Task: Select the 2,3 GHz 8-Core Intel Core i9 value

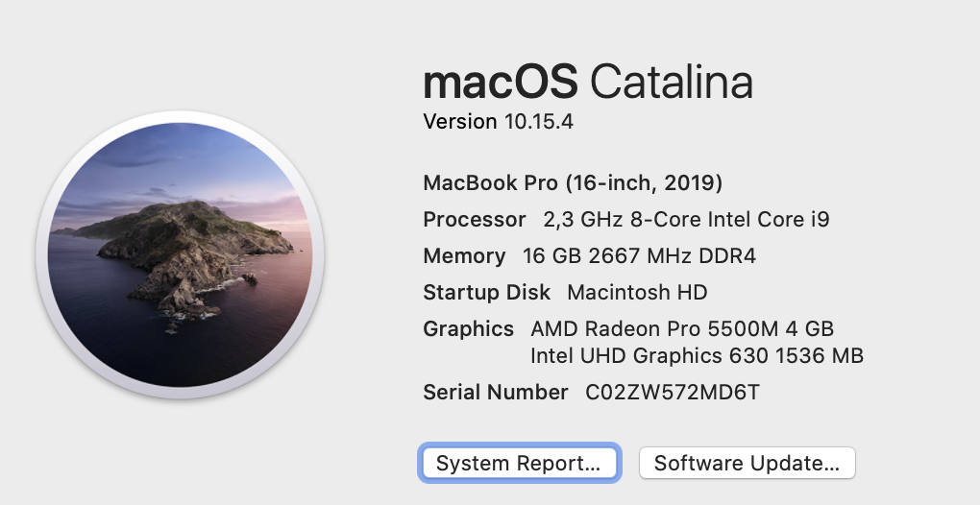Action: click(686, 219)
